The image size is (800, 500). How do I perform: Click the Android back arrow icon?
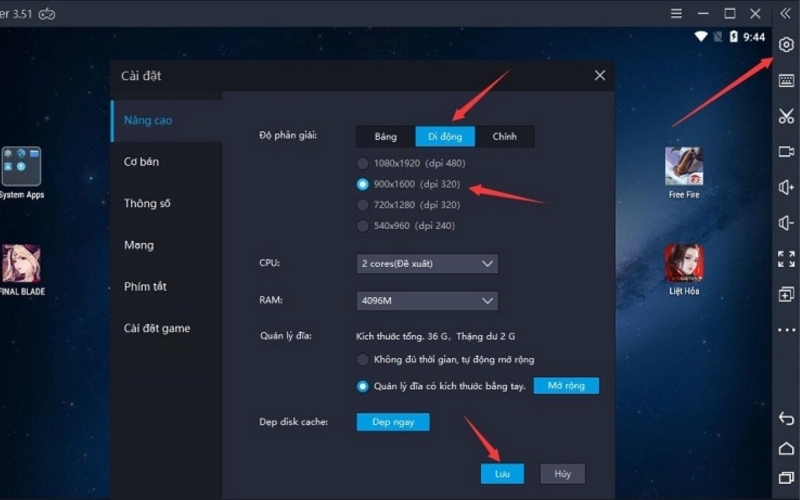[786, 418]
